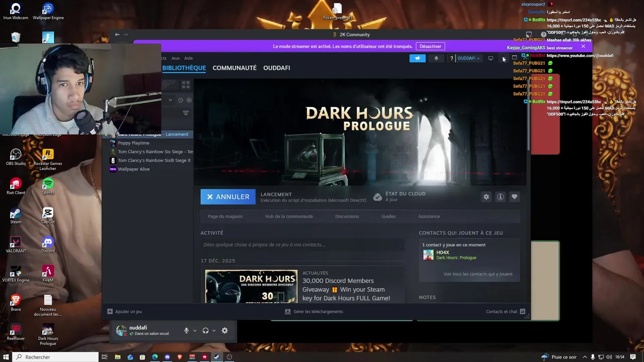Click the ANNULER launch button

click(228, 197)
